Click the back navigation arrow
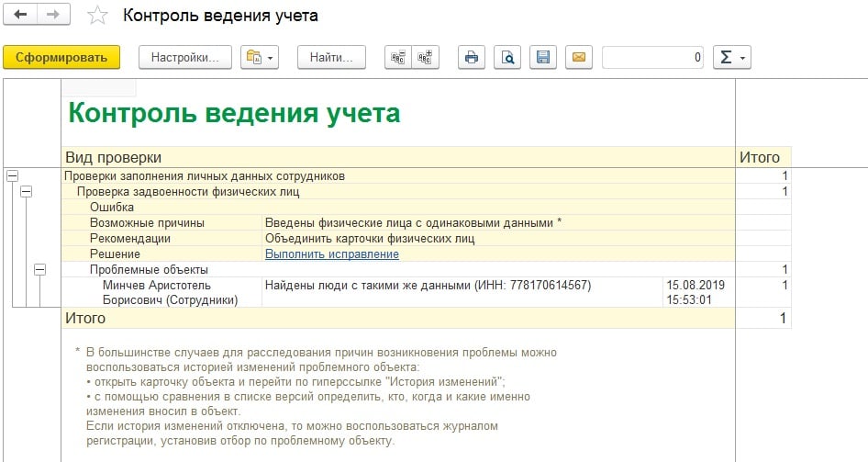868x462 pixels. [x=20, y=16]
